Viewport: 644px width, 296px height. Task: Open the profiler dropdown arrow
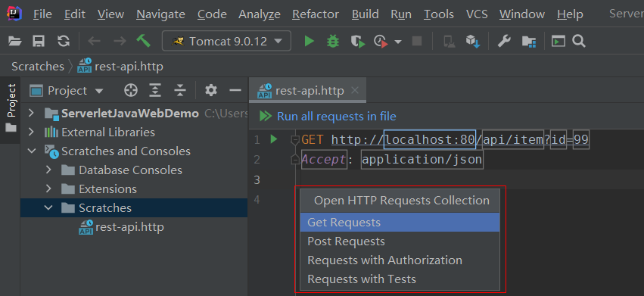(397, 42)
